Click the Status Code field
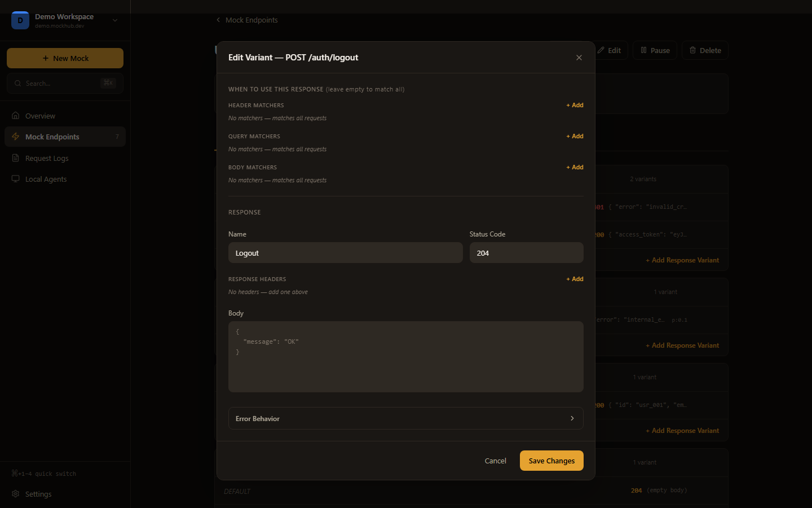 tap(526, 253)
